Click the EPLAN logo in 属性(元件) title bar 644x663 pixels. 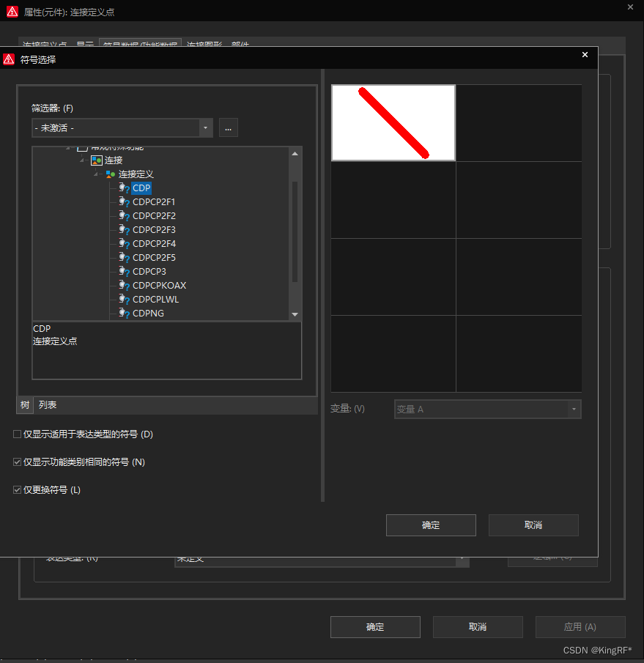tap(12, 12)
